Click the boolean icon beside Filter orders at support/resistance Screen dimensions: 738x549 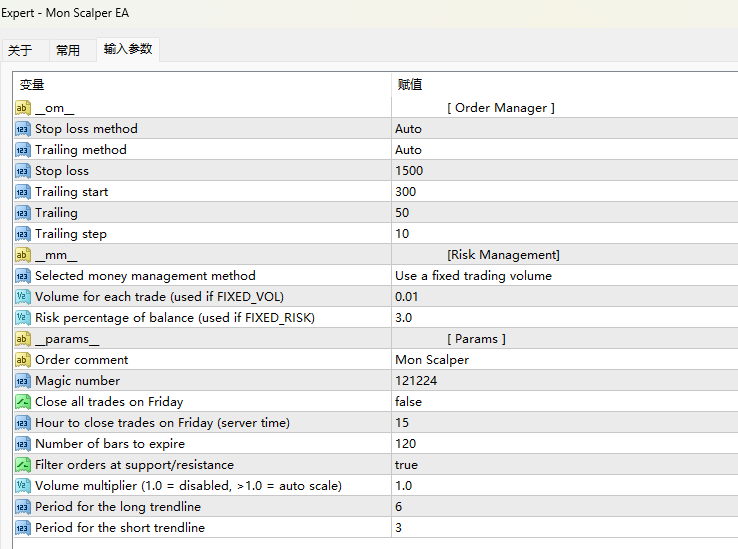coord(23,465)
